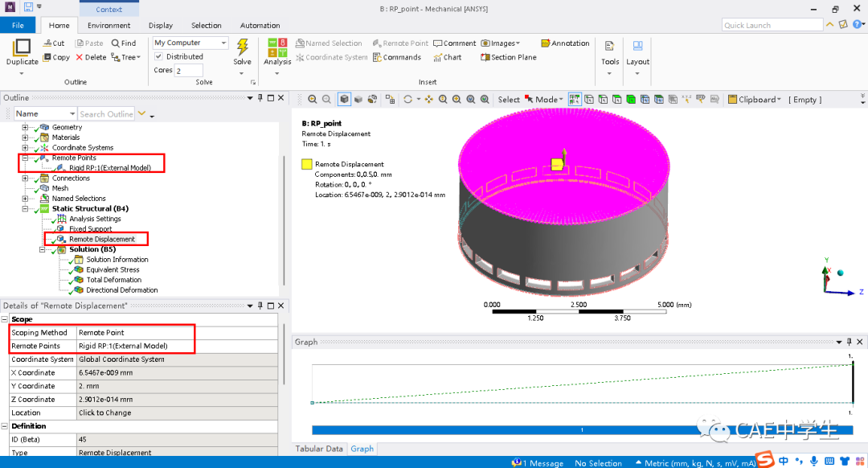Click Zoom In magnifier on graphics toolbar
This screenshot has height=468, width=868.
click(x=312, y=99)
